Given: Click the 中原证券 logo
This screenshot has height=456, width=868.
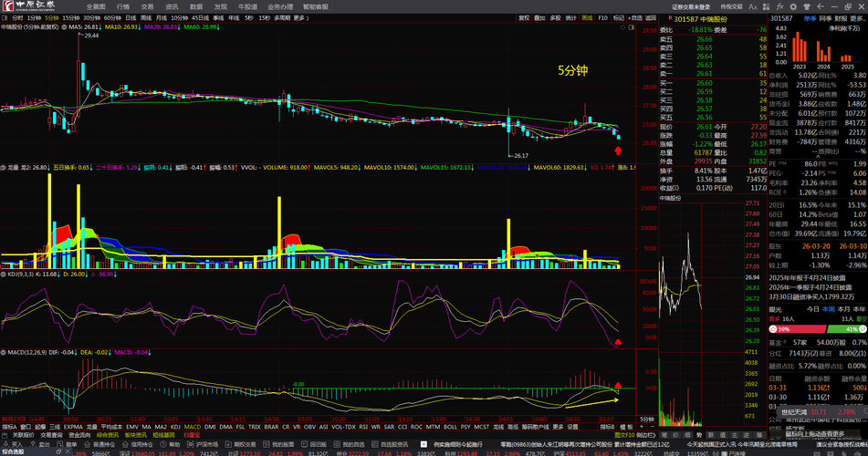Looking at the screenshot, I should [x=29, y=6].
